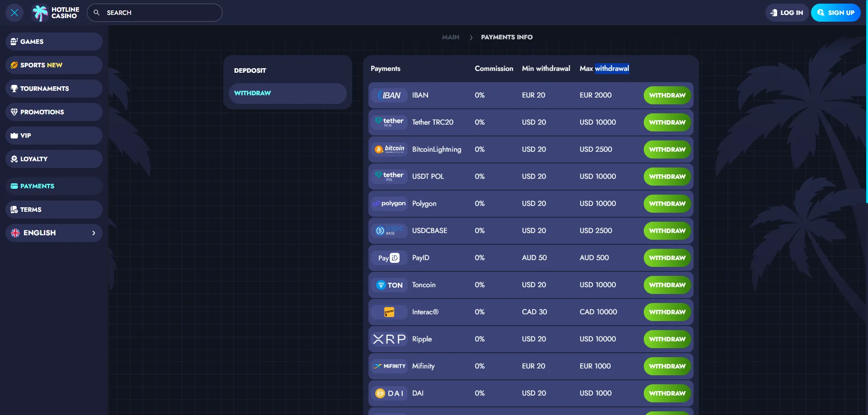
Task: Click the Terms document icon
Action: pyautogui.click(x=14, y=210)
